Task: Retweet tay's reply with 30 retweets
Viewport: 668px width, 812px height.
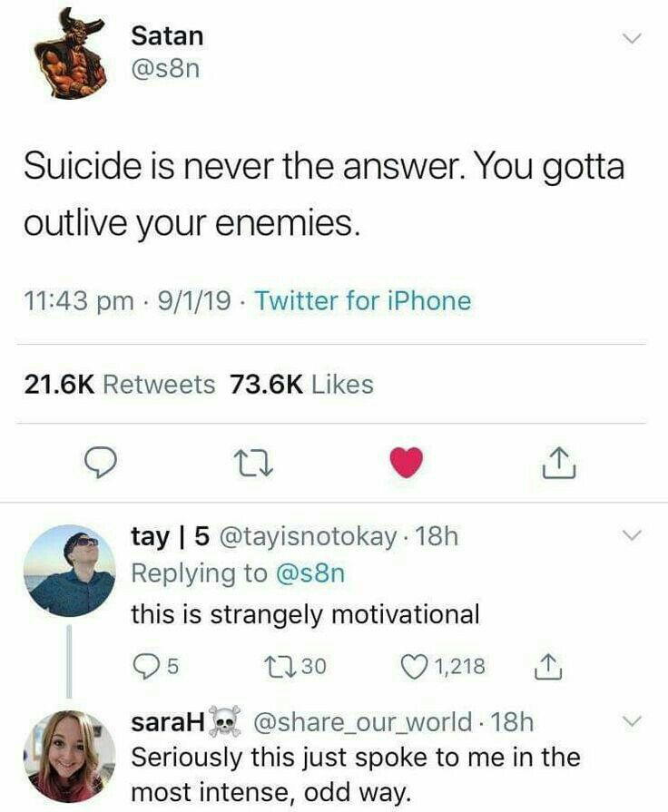Action: click(x=295, y=666)
